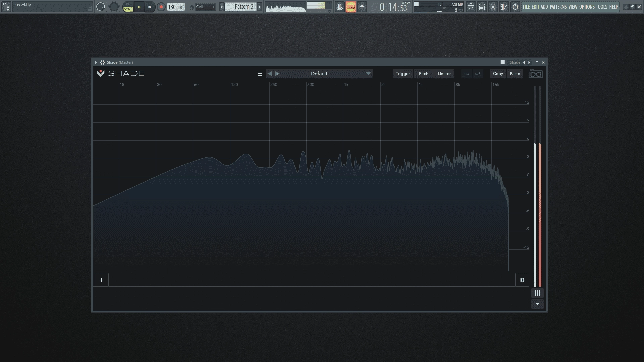Open the Shade hamburger menu
644x362 pixels.
pyautogui.click(x=260, y=74)
